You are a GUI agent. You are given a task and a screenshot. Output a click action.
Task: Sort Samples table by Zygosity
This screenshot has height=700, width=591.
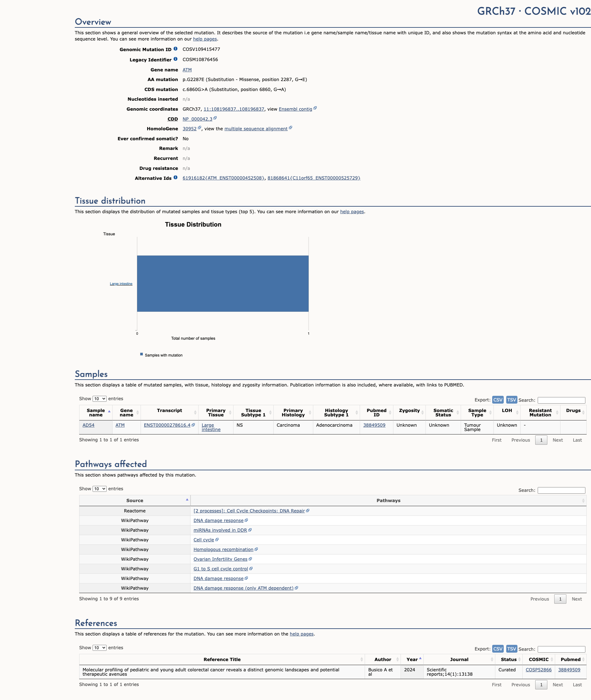[x=409, y=413]
